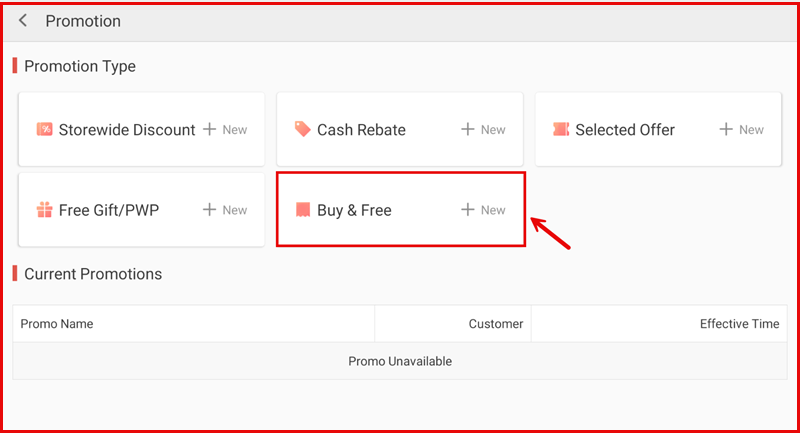
Task: Select the Free Gift/PWP label
Action: click(x=109, y=210)
